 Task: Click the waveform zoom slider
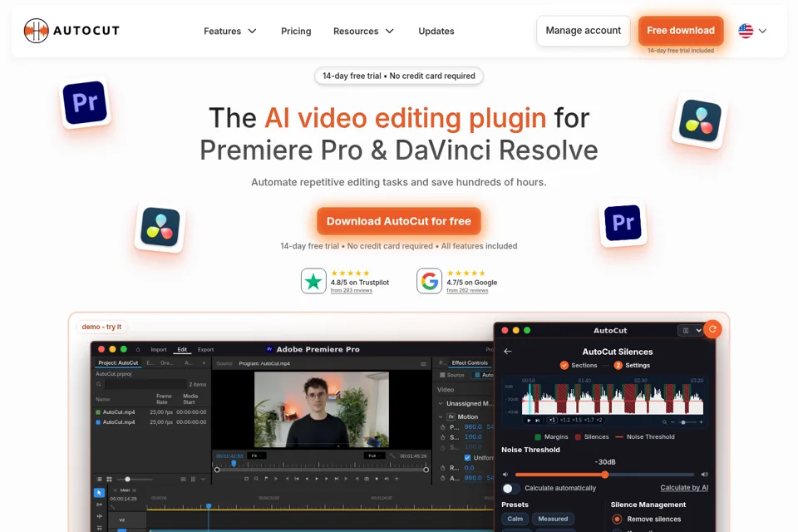point(686,422)
